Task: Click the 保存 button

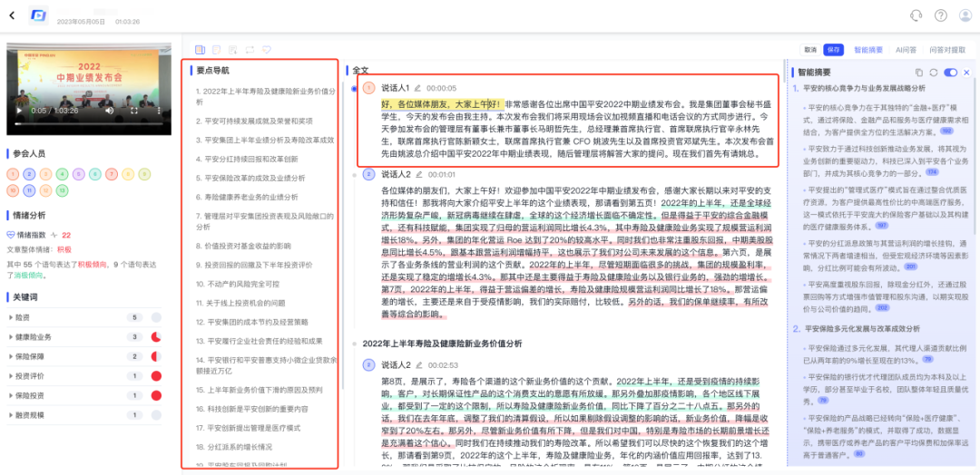Action: [x=834, y=49]
